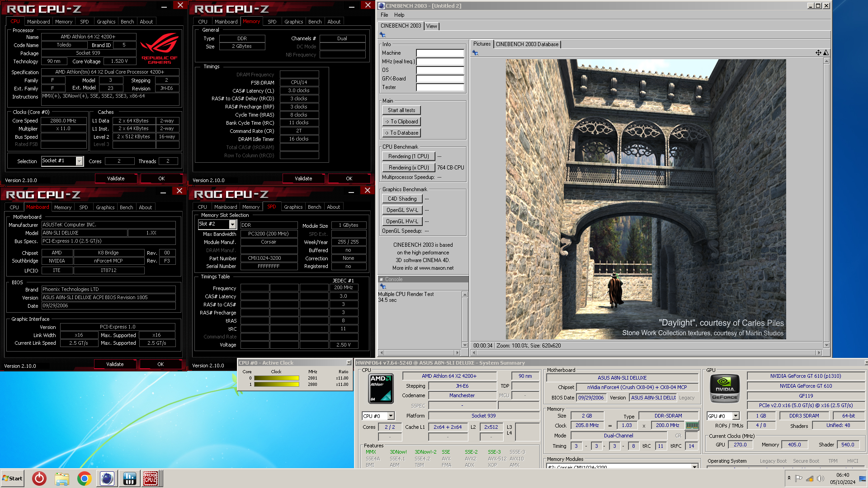Switch to the HWiNFO taskbar icon
868x488 pixels.
pyautogui.click(x=129, y=479)
